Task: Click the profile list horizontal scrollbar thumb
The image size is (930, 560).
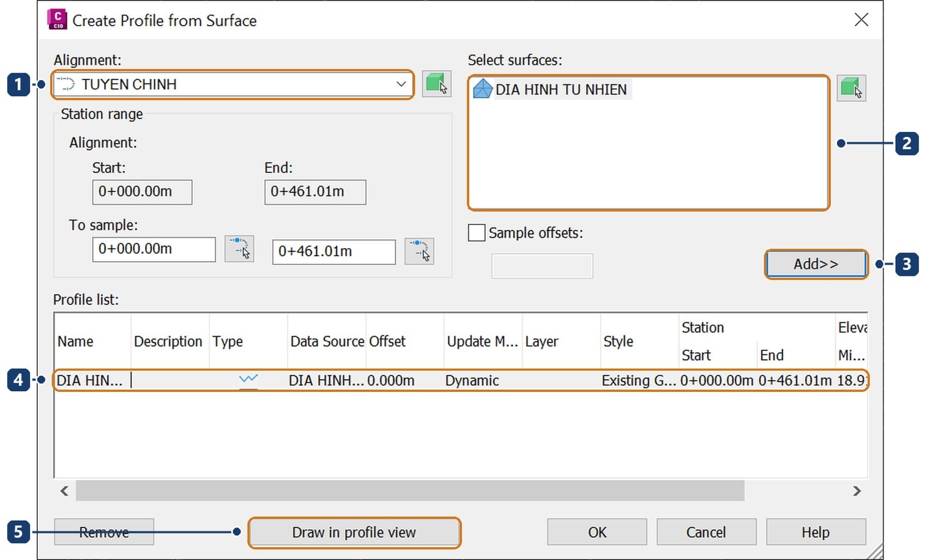Action: click(410, 491)
